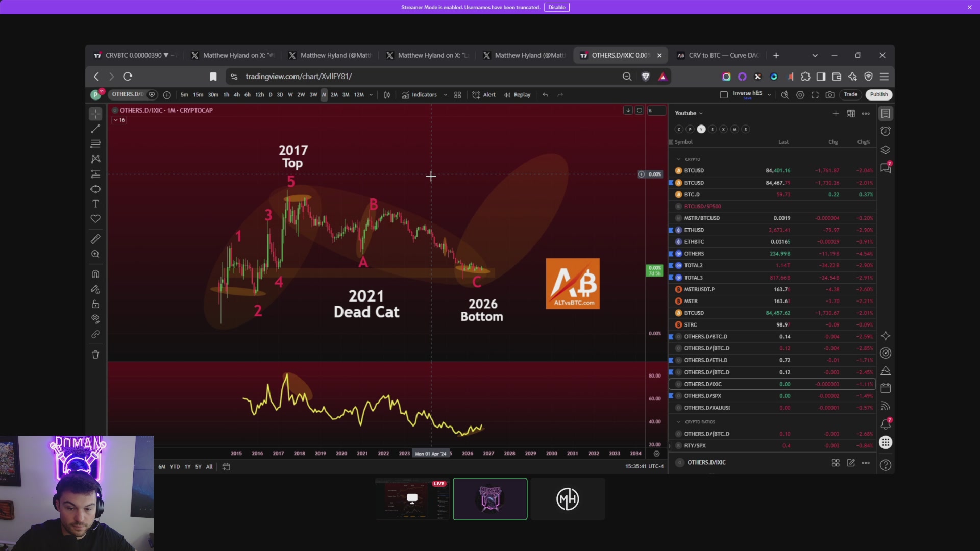Expand the timeframe interval dropdown arrow
The height and width of the screenshot is (551, 980).
point(371,95)
